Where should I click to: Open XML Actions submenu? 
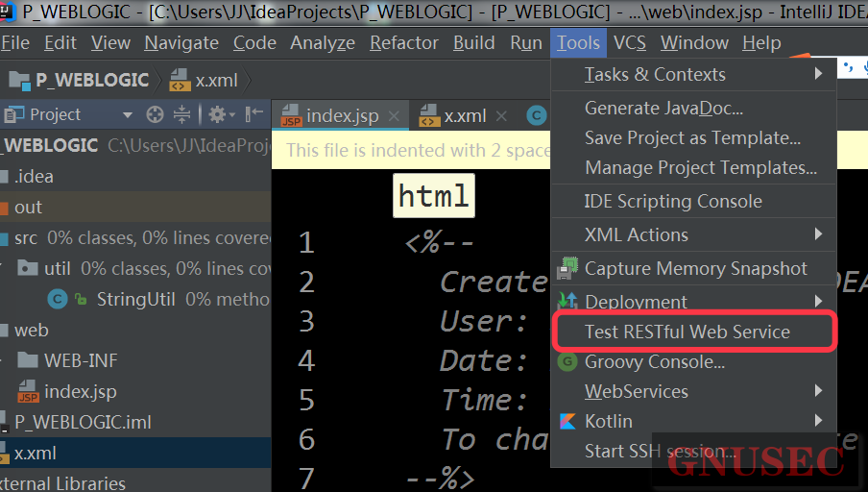693,234
